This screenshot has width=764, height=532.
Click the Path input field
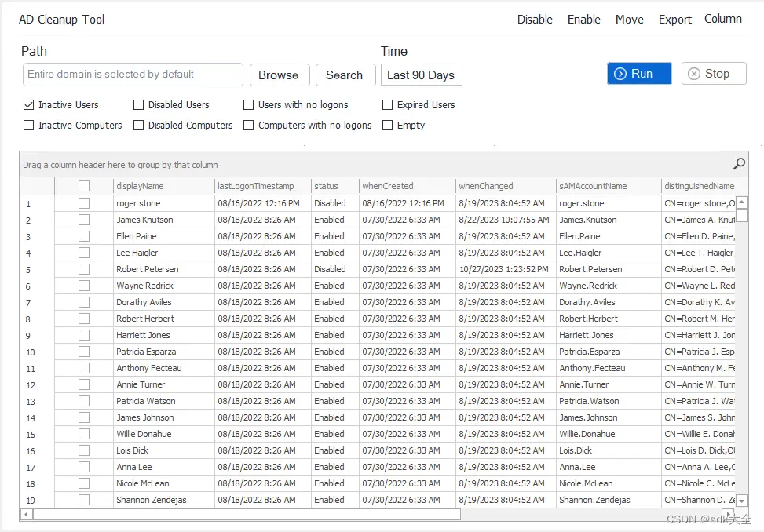coord(132,75)
